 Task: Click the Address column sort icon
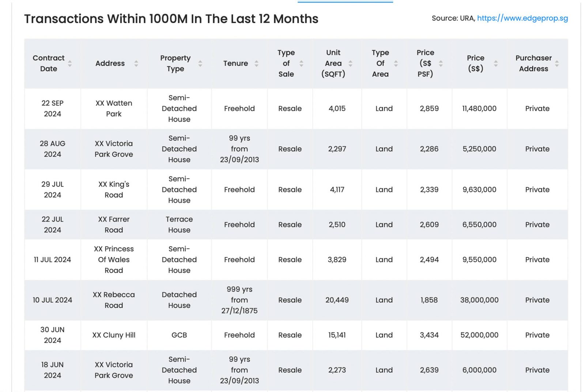pos(136,63)
